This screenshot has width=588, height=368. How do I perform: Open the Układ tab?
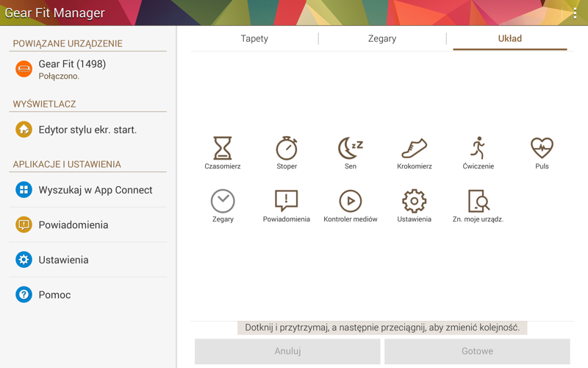pos(509,38)
